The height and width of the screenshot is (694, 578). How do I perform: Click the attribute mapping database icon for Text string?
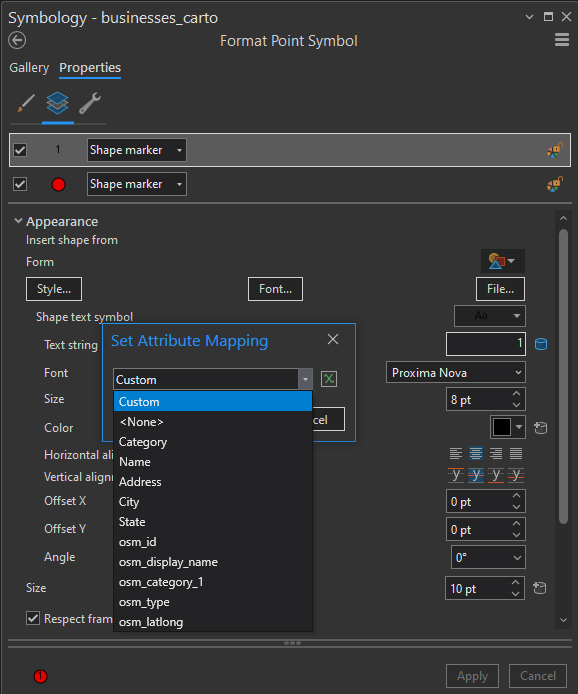click(x=541, y=344)
